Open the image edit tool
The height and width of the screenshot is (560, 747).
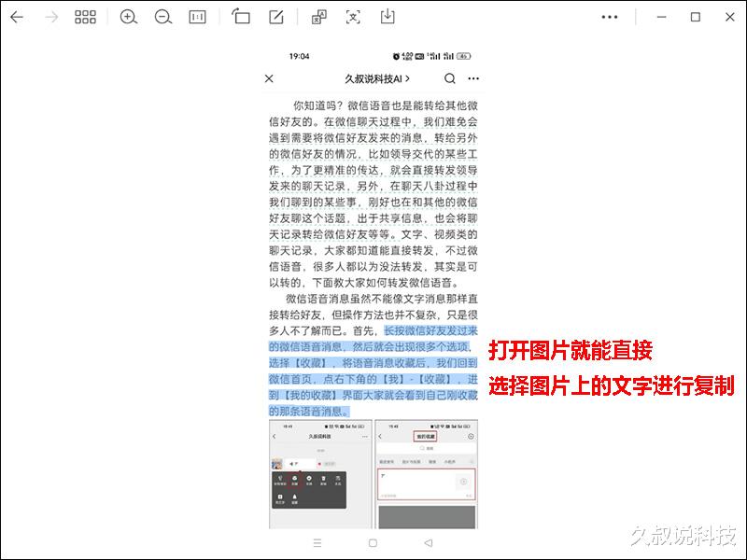pos(276,17)
